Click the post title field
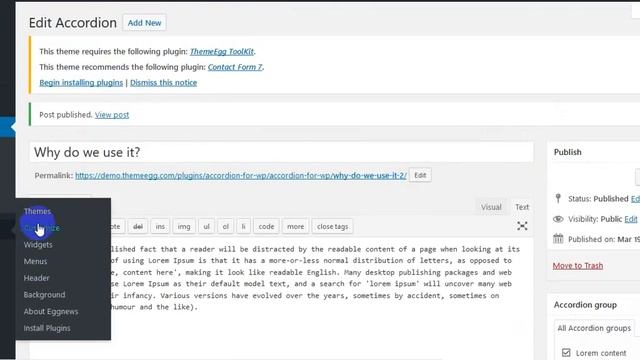Viewport: 640px width, 360px height. point(281,152)
